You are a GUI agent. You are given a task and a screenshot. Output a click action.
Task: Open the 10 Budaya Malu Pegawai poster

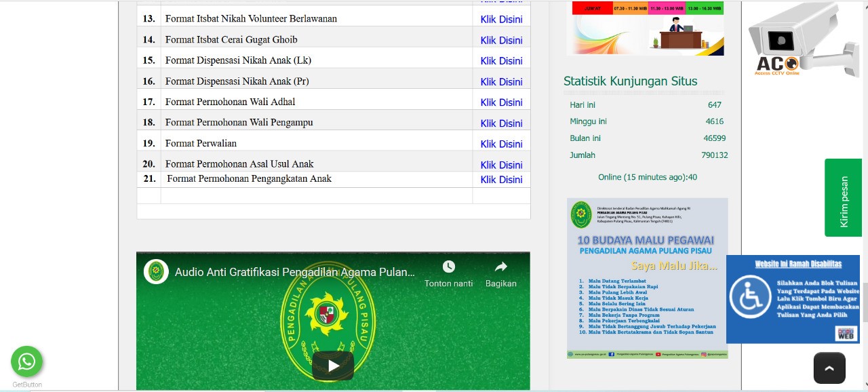click(647, 278)
